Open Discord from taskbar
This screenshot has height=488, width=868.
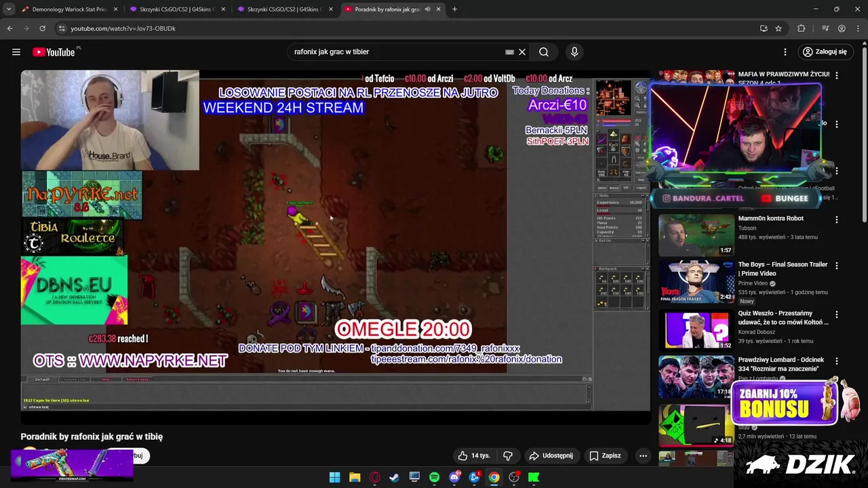click(454, 477)
